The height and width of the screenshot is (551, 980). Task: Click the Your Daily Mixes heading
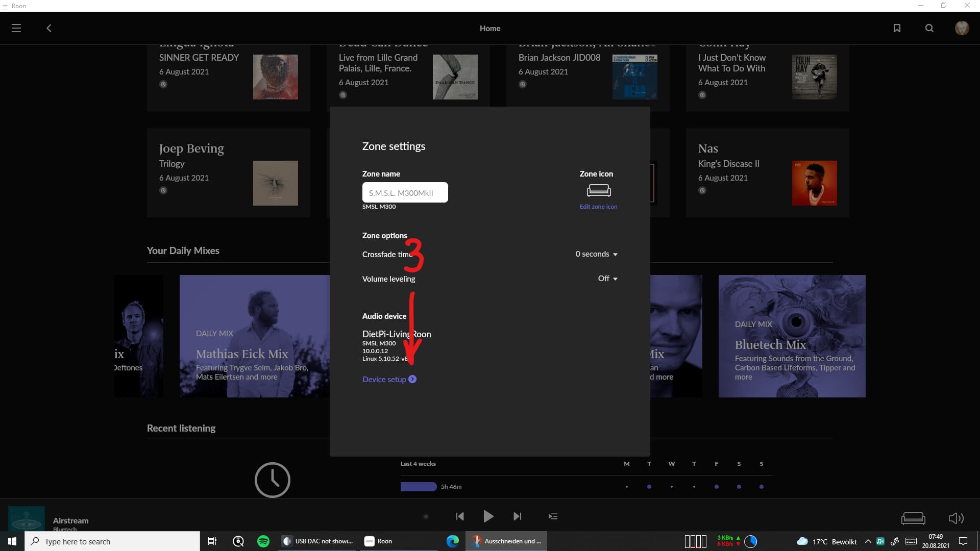(183, 251)
